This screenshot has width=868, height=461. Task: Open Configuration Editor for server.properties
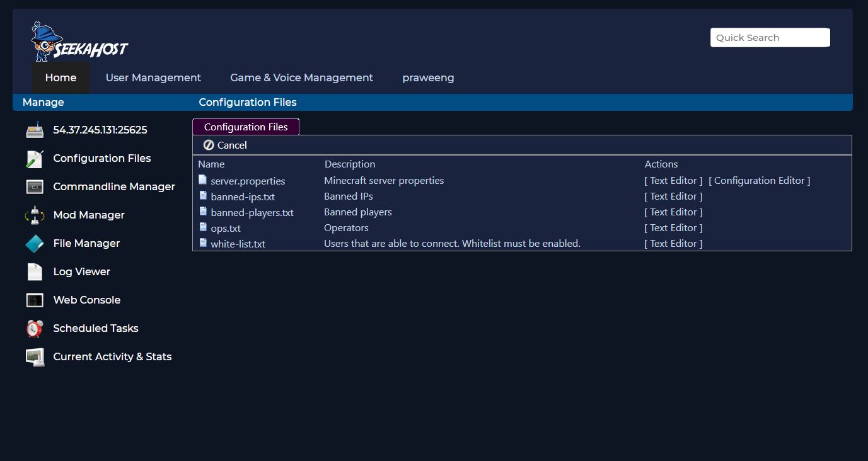pyautogui.click(x=760, y=181)
